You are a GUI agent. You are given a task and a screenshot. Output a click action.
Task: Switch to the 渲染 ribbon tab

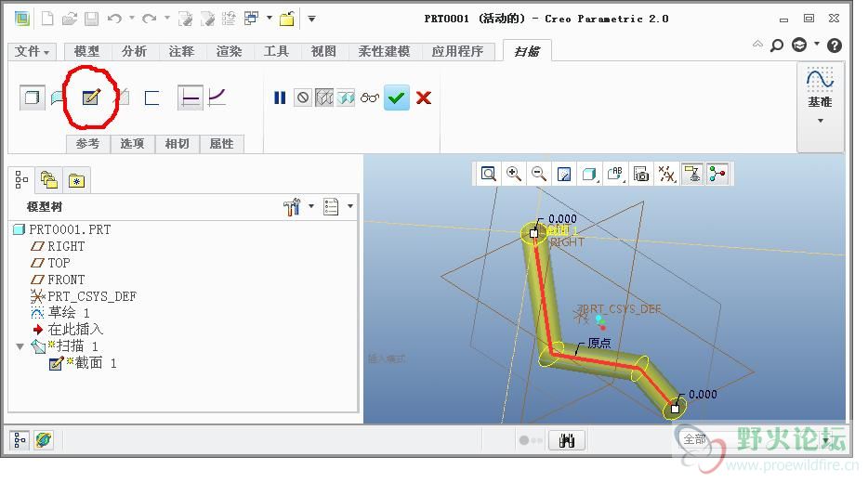pyautogui.click(x=230, y=51)
